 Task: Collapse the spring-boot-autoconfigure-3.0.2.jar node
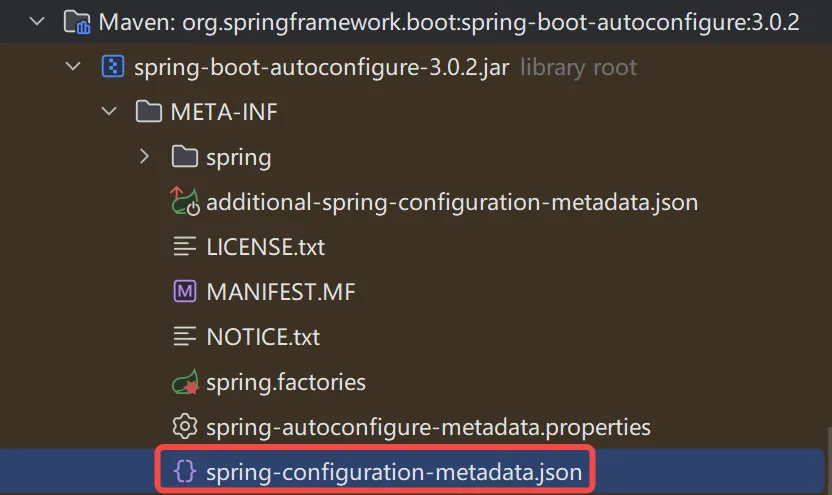coord(73,67)
